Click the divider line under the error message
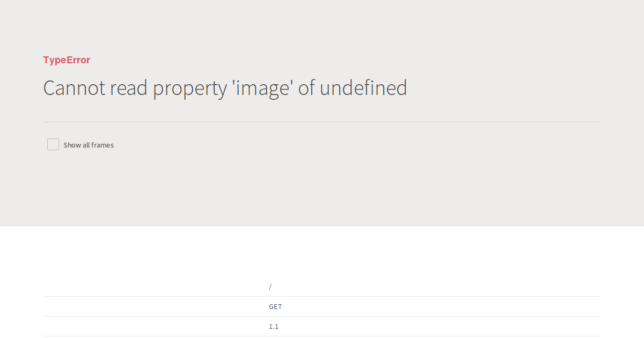 (x=322, y=122)
